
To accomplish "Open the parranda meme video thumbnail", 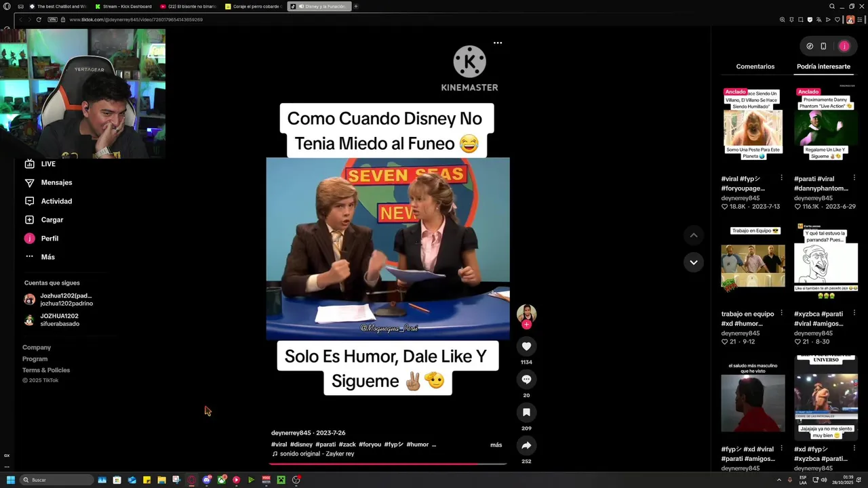I will [825, 262].
